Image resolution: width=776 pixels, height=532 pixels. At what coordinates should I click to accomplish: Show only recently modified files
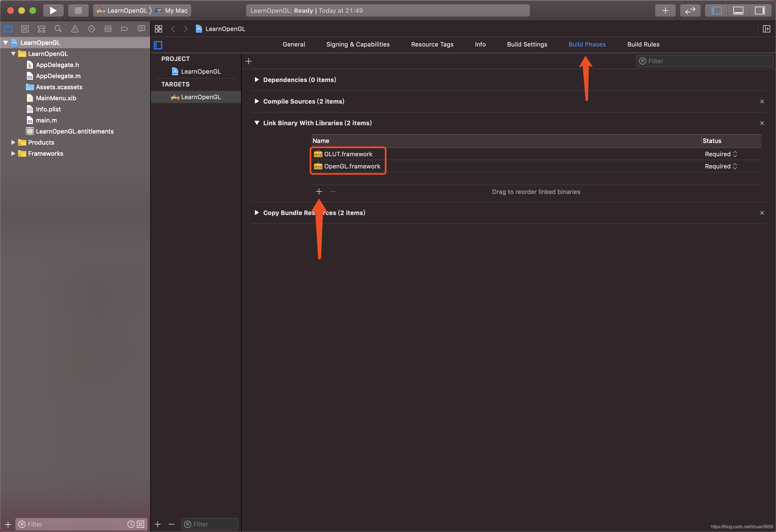131,524
